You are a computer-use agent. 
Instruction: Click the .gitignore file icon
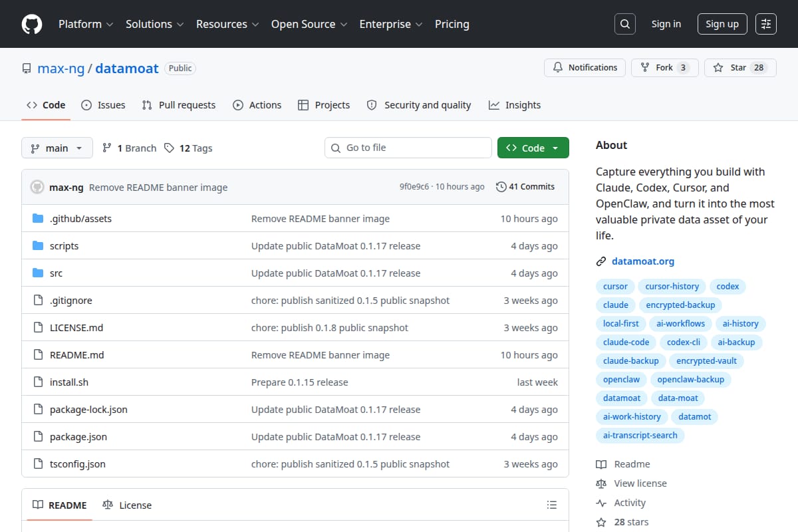[x=38, y=300]
